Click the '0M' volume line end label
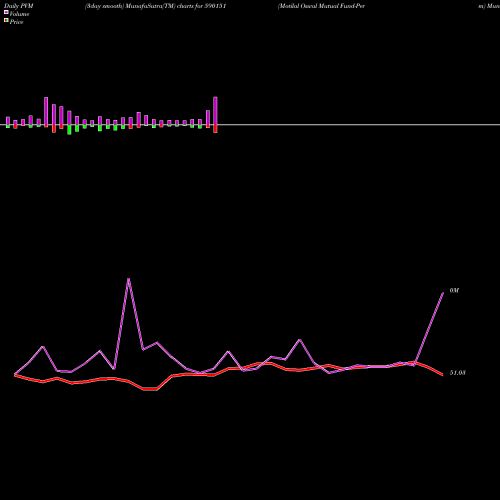The height and width of the screenshot is (500, 500). click(x=454, y=291)
